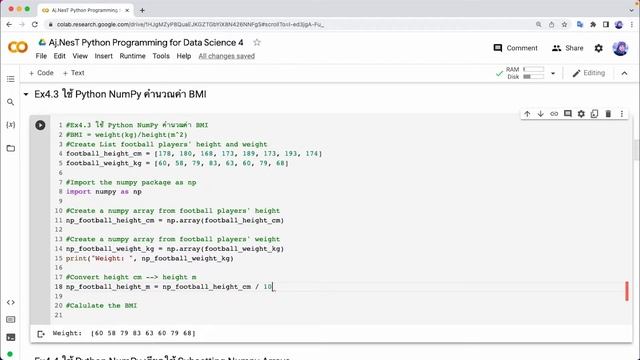
Task: Star the notebook title
Action: (257, 42)
